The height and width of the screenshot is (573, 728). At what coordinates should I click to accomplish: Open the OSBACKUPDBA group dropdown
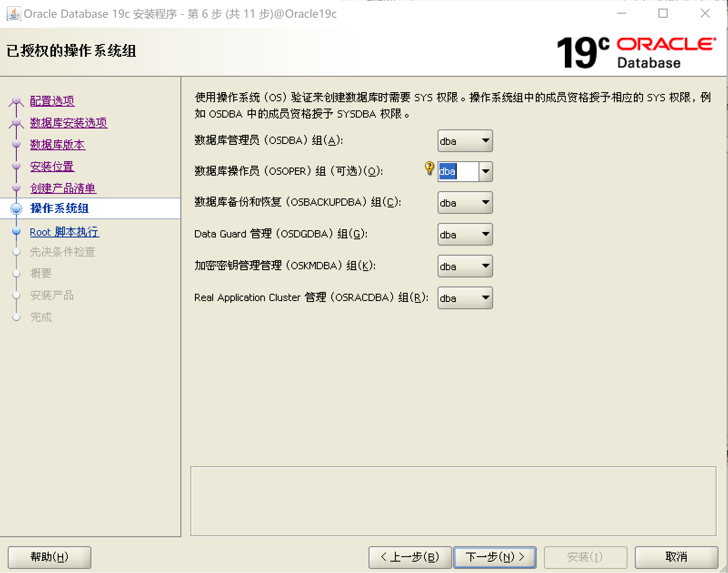point(485,203)
